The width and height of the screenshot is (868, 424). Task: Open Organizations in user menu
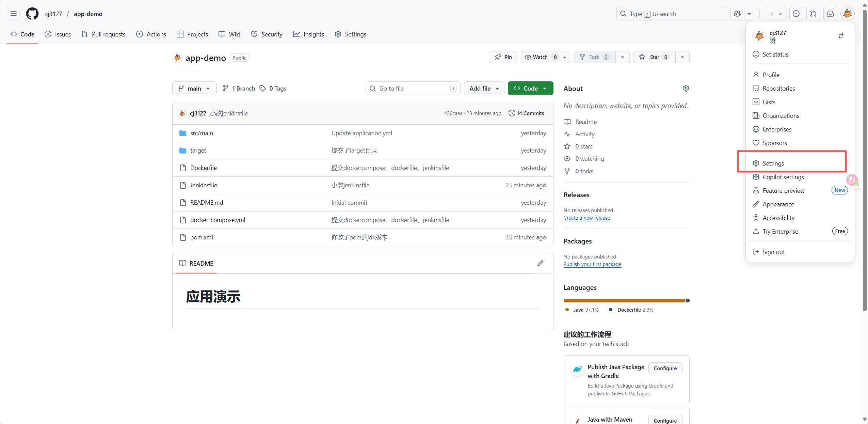coord(800,115)
